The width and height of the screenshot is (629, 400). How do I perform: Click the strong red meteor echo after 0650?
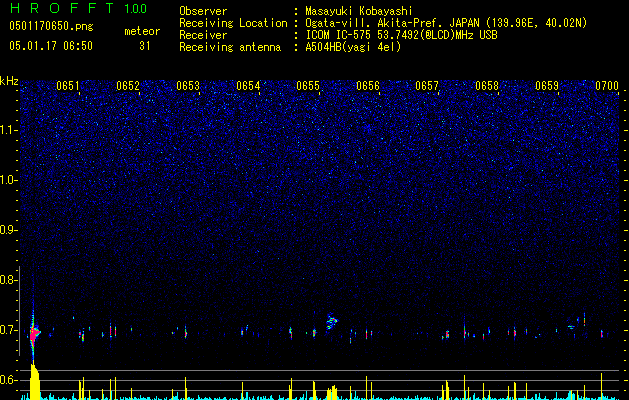tap(34, 333)
